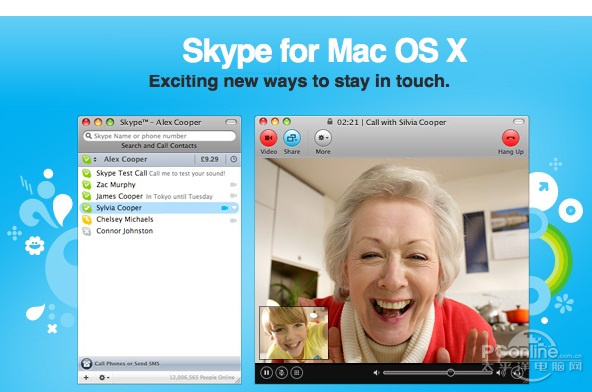Select Connor Johnston in contacts
The image size is (592, 392).
pyautogui.click(x=159, y=231)
